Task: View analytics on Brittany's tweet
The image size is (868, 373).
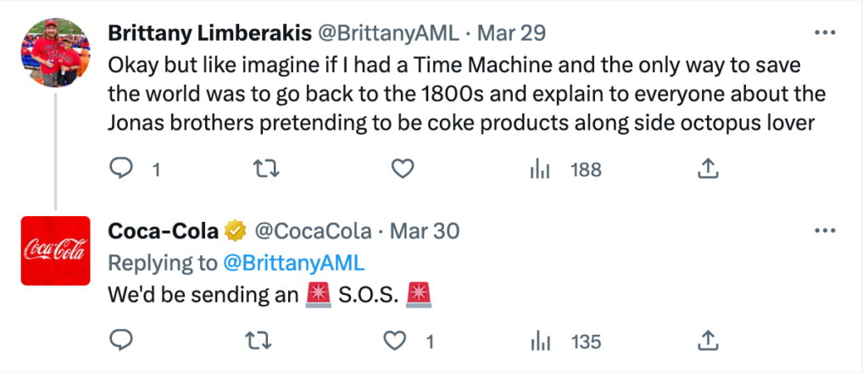Action: pyautogui.click(x=541, y=170)
